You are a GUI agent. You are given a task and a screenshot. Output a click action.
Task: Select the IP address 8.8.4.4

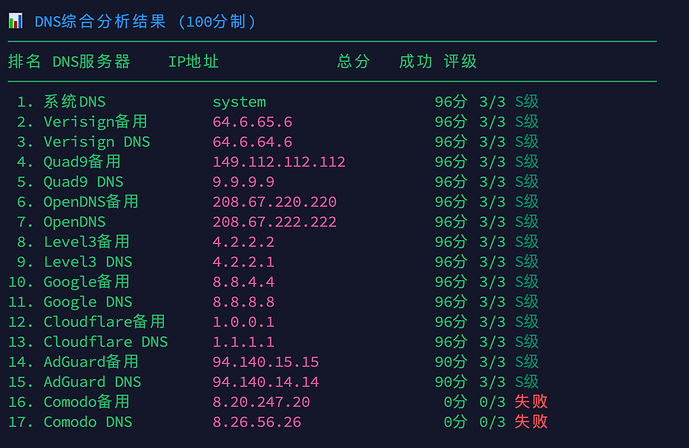click(244, 282)
